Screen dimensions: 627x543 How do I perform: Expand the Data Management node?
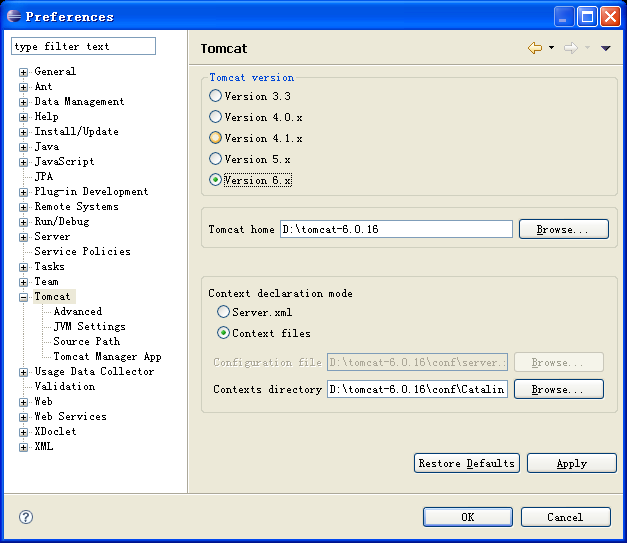coord(24,102)
